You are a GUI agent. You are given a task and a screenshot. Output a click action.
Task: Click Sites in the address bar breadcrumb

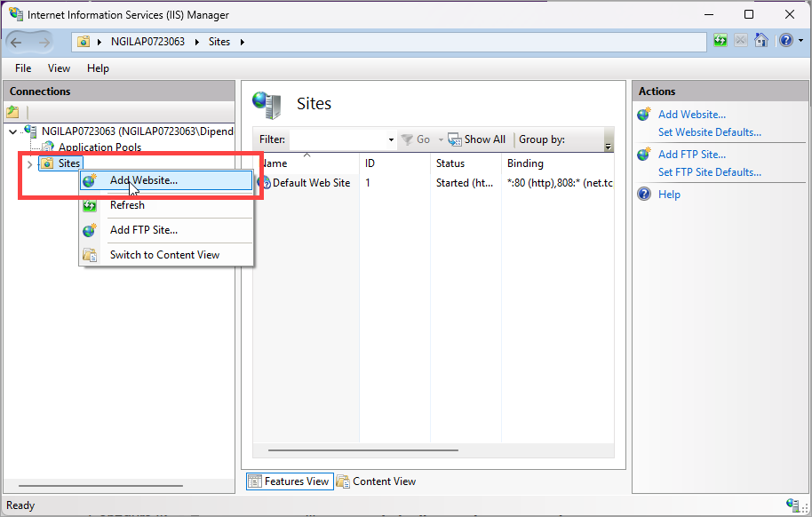219,42
